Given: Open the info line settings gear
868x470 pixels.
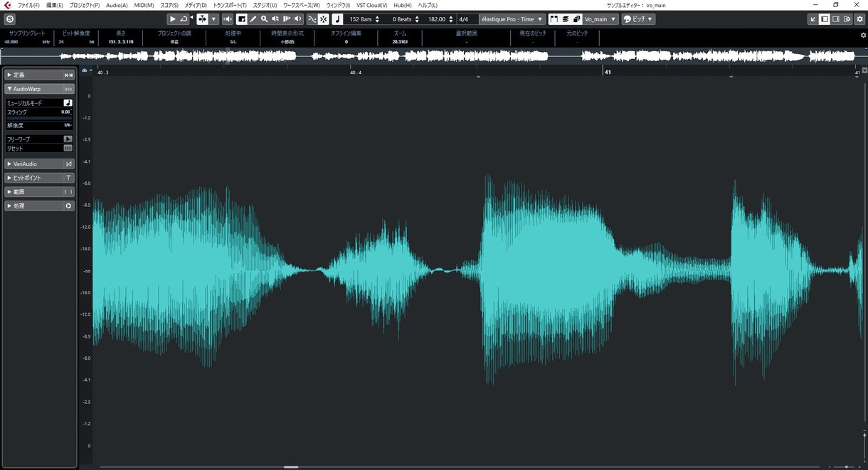Looking at the screenshot, I should click(x=863, y=35).
